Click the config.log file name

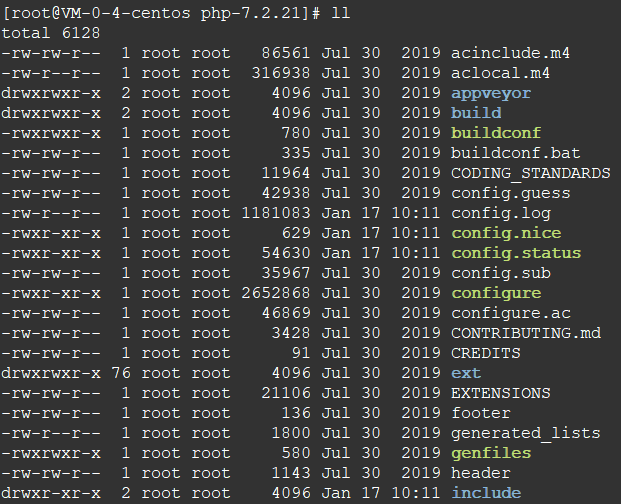(x=501, y=214)
